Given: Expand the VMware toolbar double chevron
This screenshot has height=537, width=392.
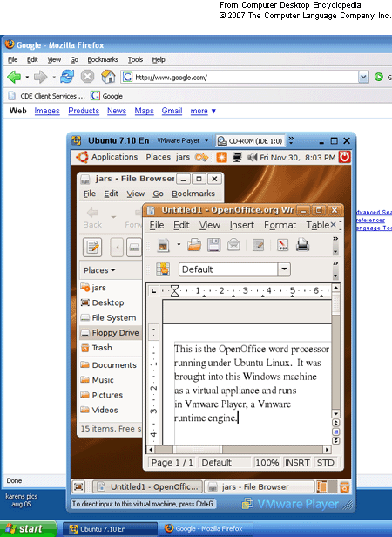Looking at the screenshot, I should coord(291,140).
